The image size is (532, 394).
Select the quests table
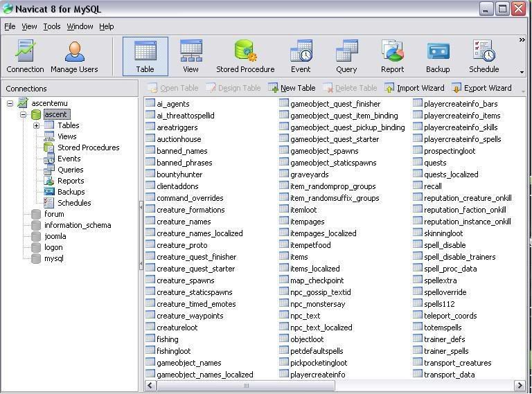tap(435, 163)
